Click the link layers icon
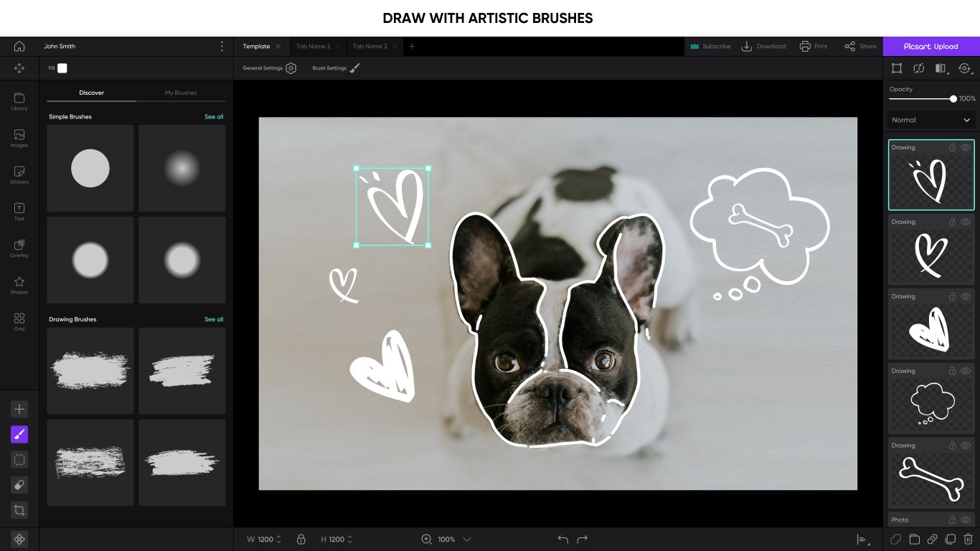Screen dimensions: 980x551 pyautogui.click(x=932, y=540)
